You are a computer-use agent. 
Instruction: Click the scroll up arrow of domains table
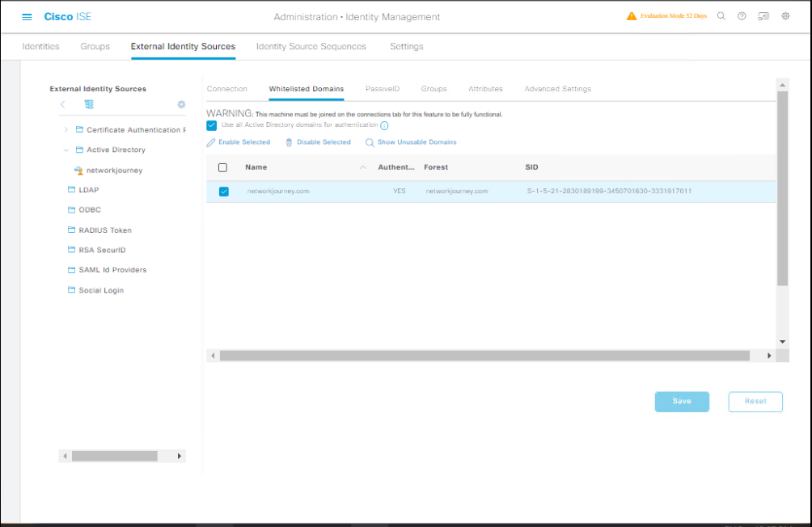click(782, 84)
